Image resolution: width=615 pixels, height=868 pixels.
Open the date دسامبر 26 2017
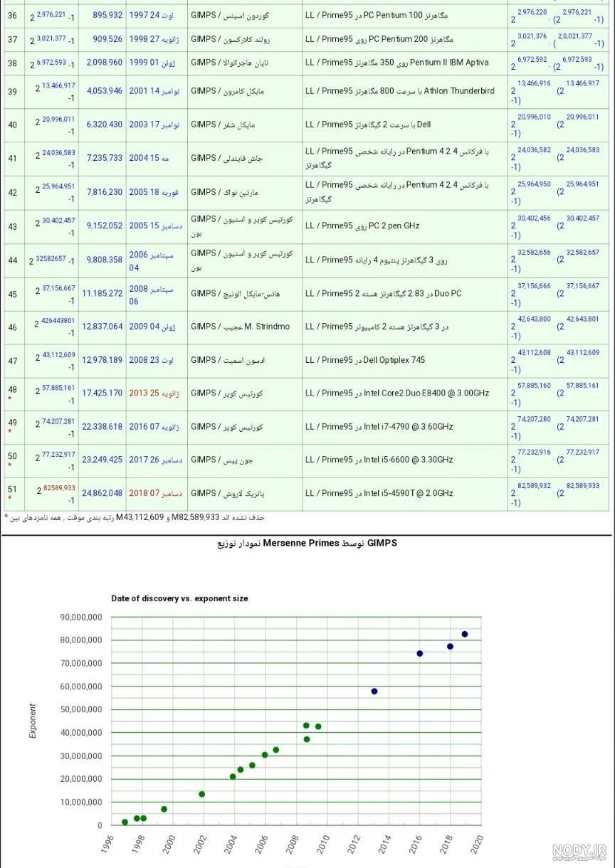[155, 460]
